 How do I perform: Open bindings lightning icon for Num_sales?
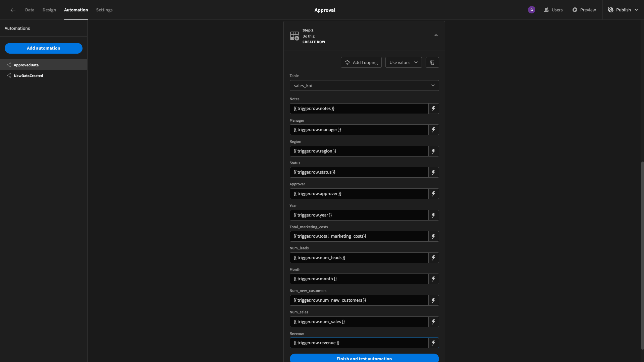[433, 322]
